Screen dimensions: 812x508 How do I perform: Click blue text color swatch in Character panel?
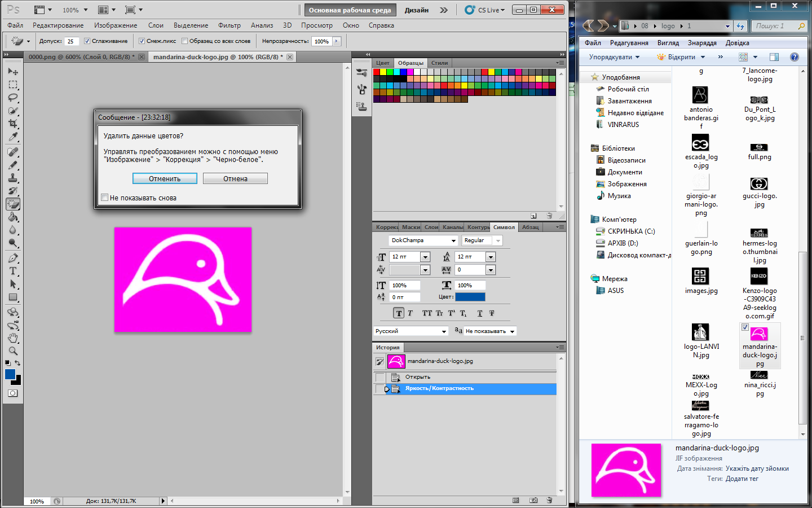click(470, 297)
